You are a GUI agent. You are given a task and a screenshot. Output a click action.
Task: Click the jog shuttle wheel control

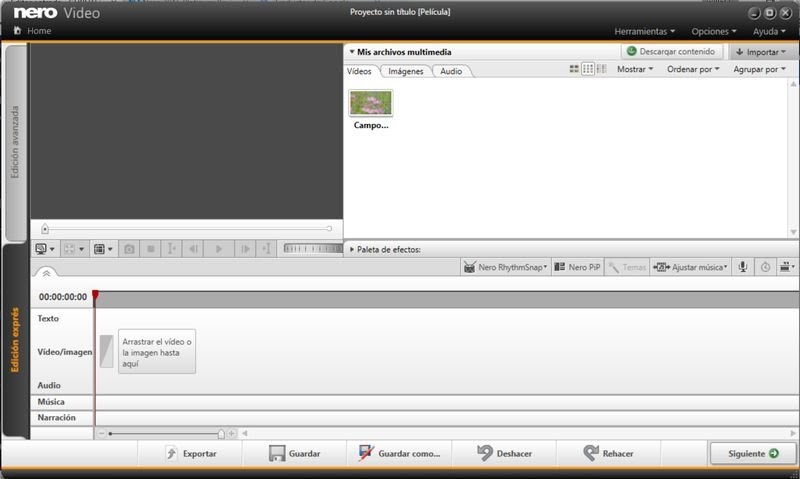pyautogui.click(x=313, y=248)
